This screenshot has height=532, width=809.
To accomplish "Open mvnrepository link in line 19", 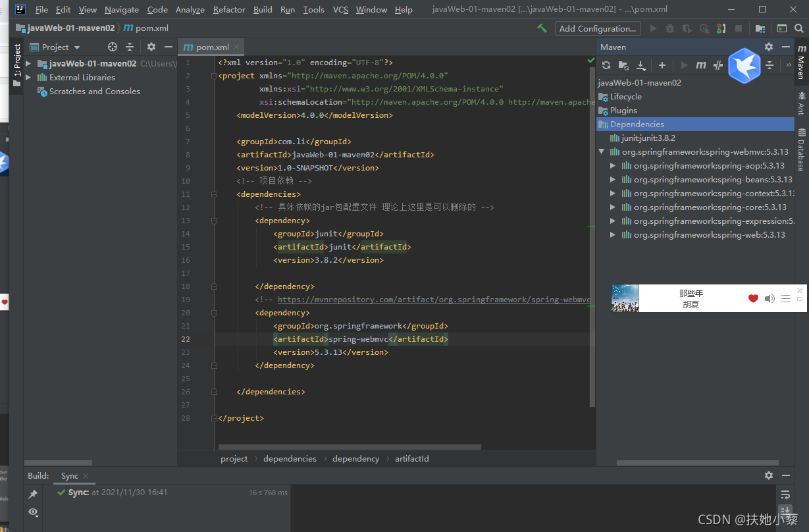I will [434, 300].
